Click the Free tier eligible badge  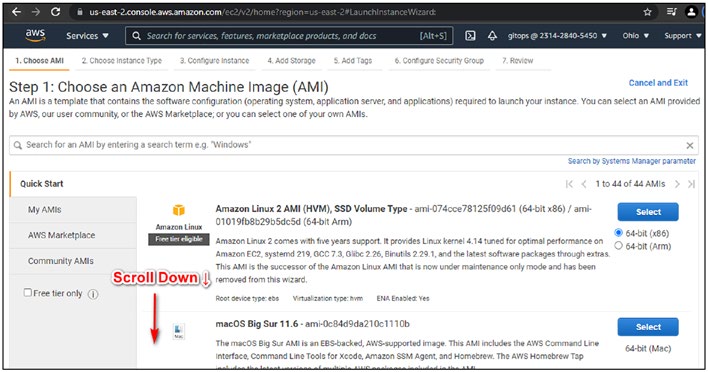pyautogui.click(x=179, y=239)
